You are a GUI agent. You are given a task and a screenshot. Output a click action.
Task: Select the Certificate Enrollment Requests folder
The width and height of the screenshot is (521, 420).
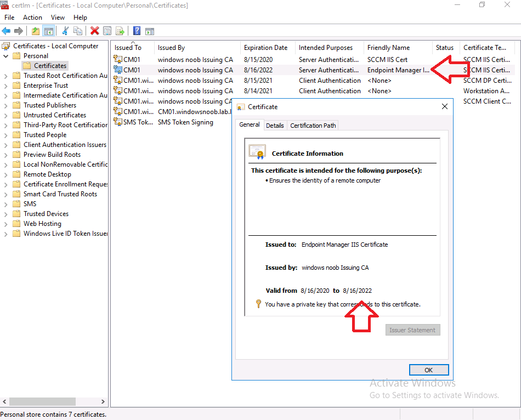(65, 184)
